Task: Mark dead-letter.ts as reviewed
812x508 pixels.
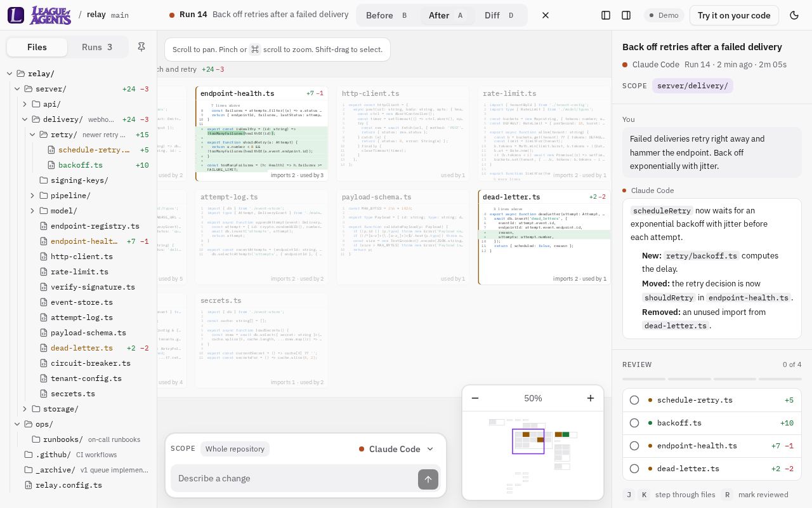Action: pyautogui.click(x=634, y=469)
